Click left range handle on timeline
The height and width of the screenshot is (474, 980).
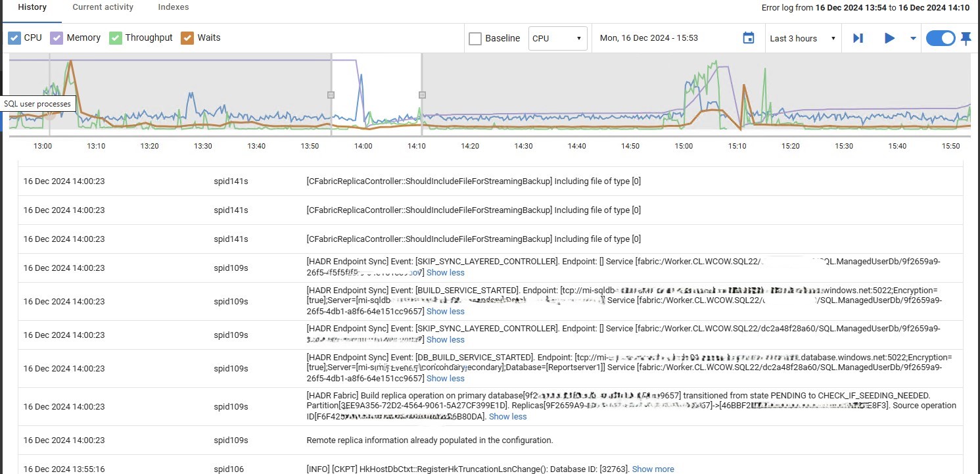tap(331, 95)
